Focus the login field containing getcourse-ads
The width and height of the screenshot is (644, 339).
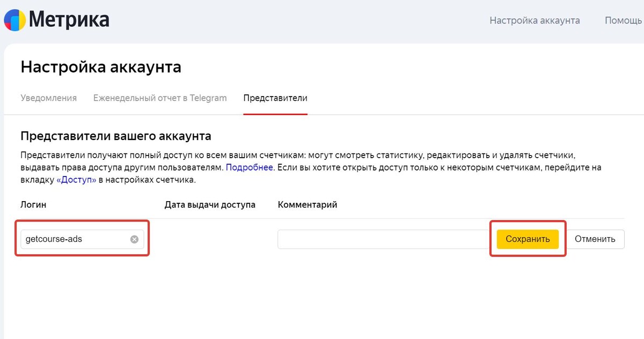point(82,239)
